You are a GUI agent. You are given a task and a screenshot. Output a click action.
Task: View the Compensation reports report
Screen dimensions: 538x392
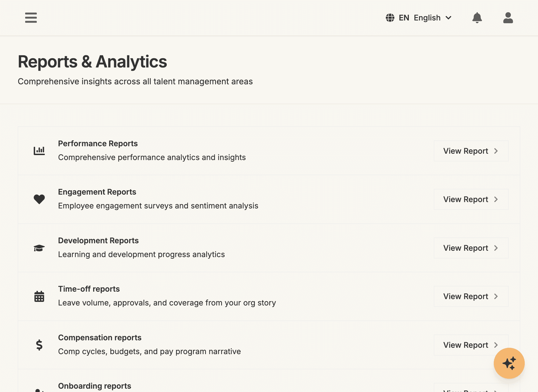click(x=471, y=345)
